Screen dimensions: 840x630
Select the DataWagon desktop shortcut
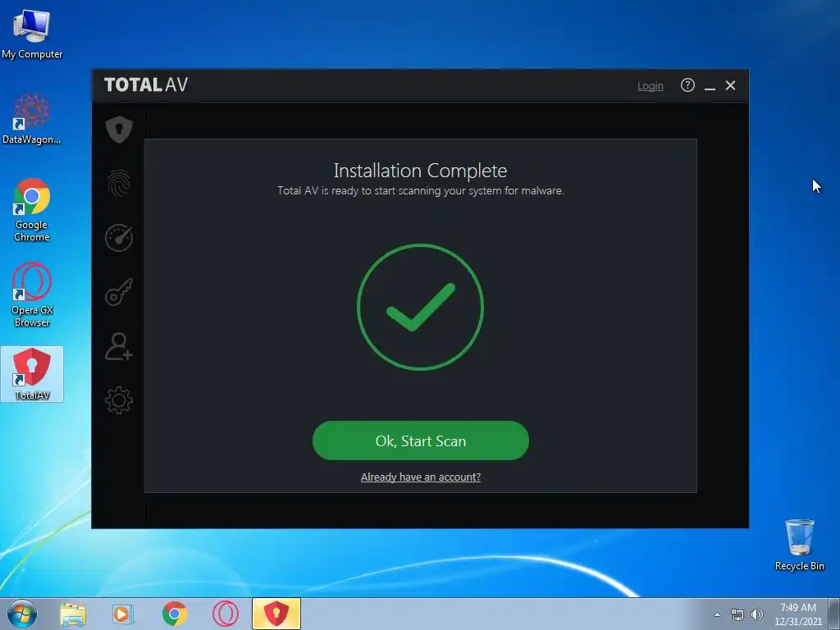(x=32, y=119)
